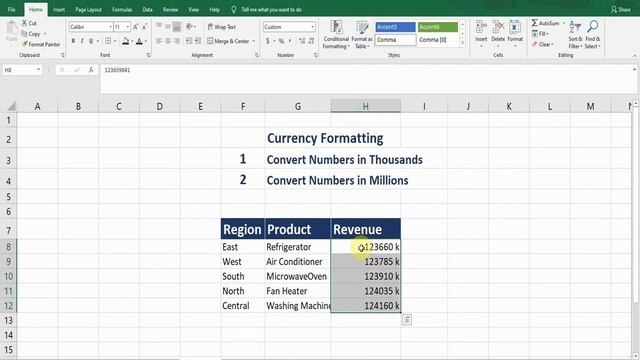Open the Name Box dropdown arrow
Image resolution: width=640 pixels, height=360 pixels.
click(x=38, y=70)
